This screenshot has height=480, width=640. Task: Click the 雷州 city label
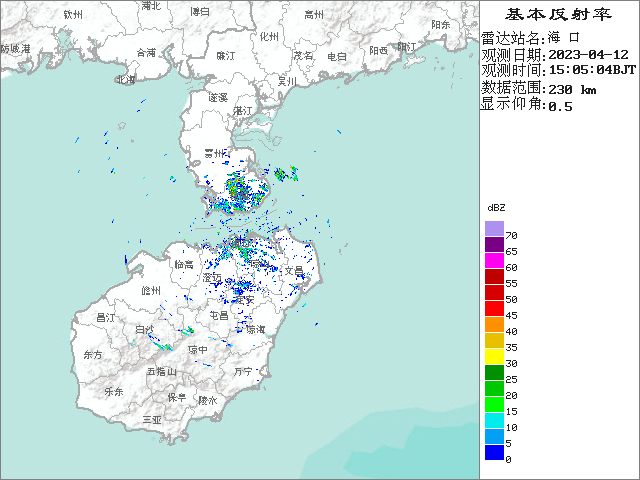(214, 153)
